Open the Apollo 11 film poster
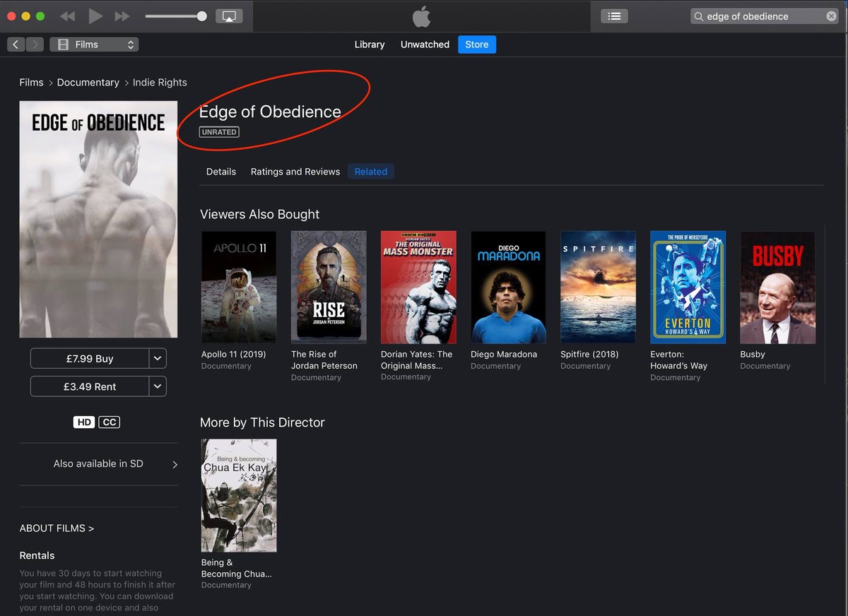 [x=239, y=288]
